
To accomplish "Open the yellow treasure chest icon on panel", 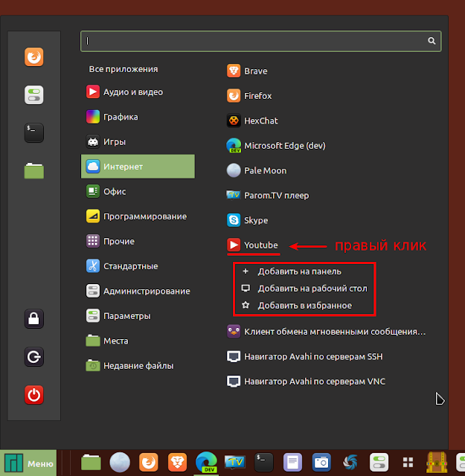I will 437,463.
